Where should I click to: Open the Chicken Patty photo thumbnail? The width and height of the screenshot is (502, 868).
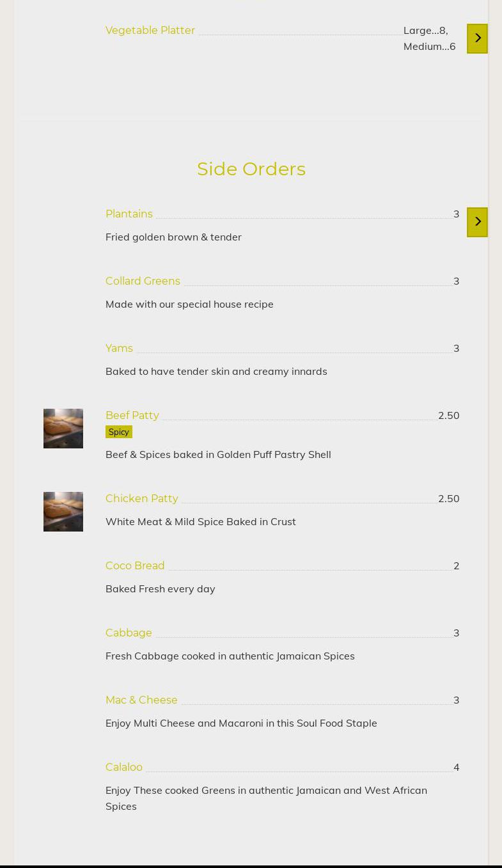tap(63, 512)
